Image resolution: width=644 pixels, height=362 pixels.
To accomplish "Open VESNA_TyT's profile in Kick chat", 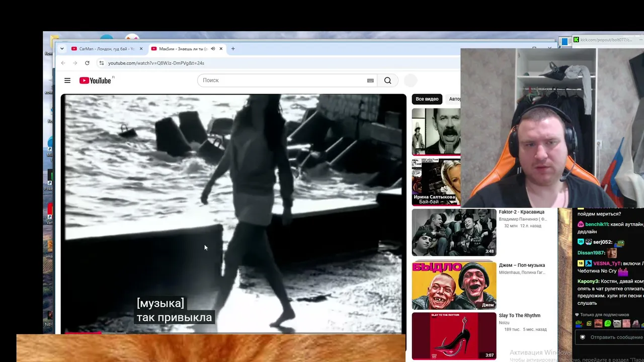I will pos(607,263).
